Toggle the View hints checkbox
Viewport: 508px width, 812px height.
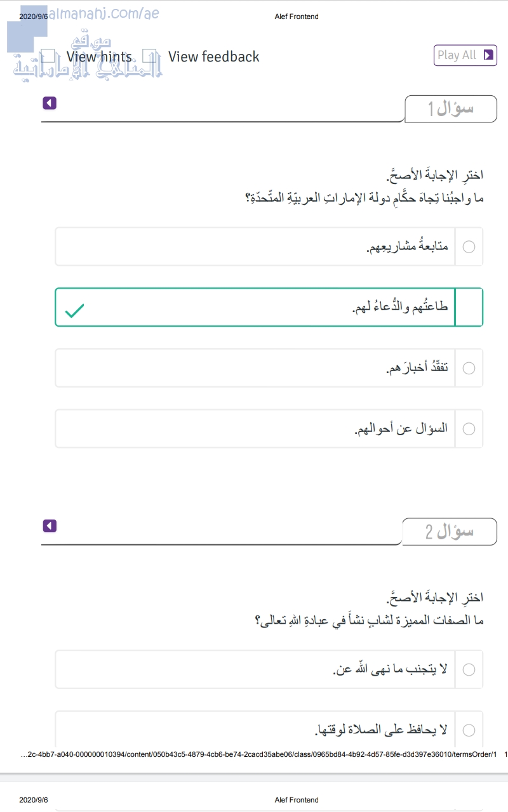coord(48,56)
